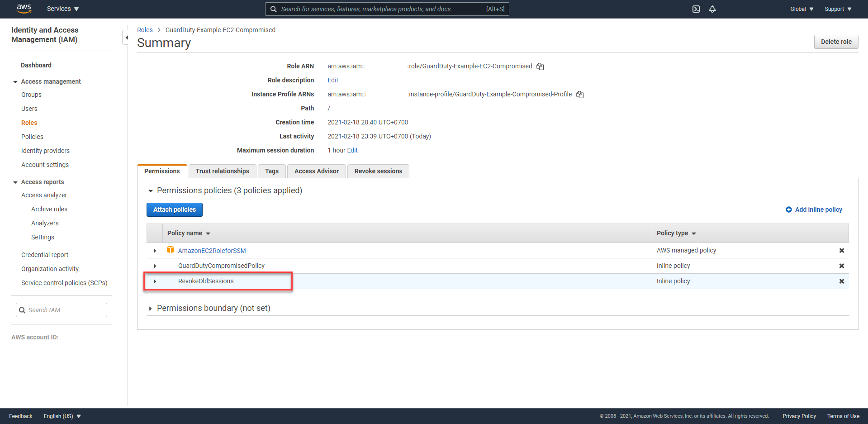Switch to the Permissions tab
The image size is (868, 424).
(162, 171)
